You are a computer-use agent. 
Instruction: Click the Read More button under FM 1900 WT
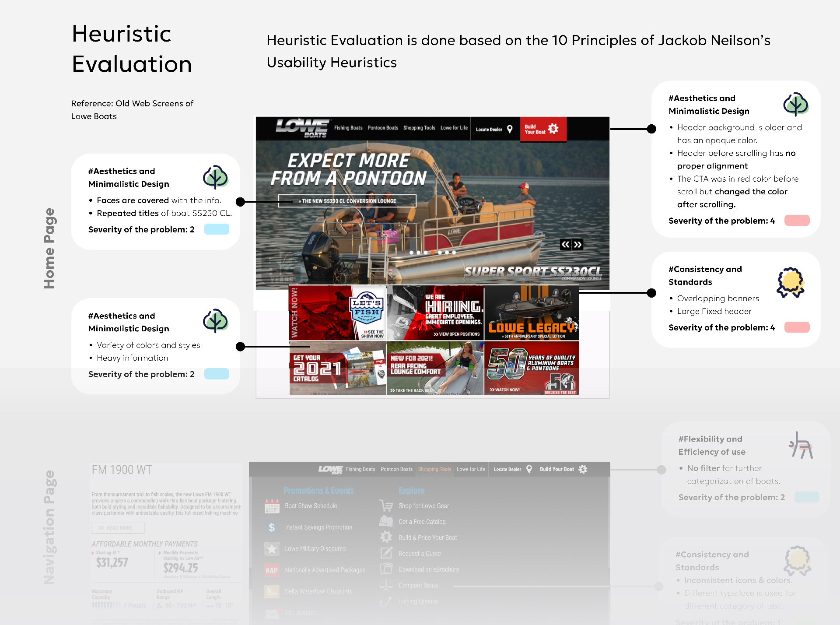pos(118,527)
